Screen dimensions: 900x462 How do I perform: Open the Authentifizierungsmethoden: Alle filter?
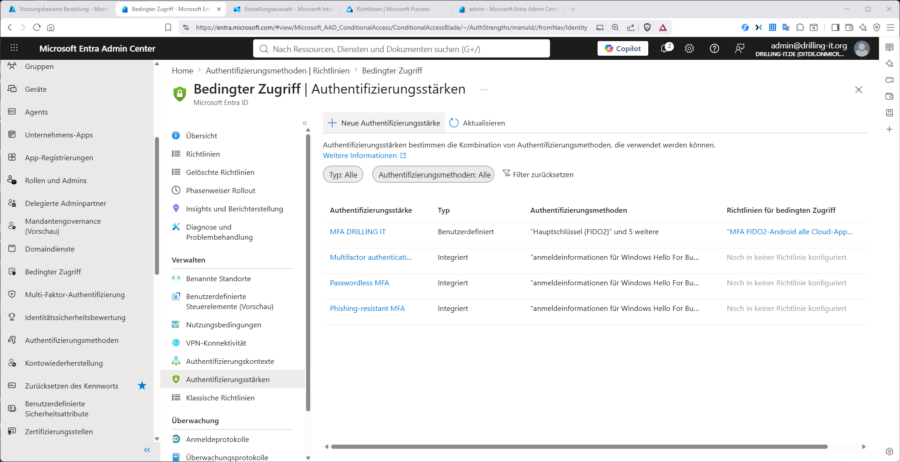point(433,174)
